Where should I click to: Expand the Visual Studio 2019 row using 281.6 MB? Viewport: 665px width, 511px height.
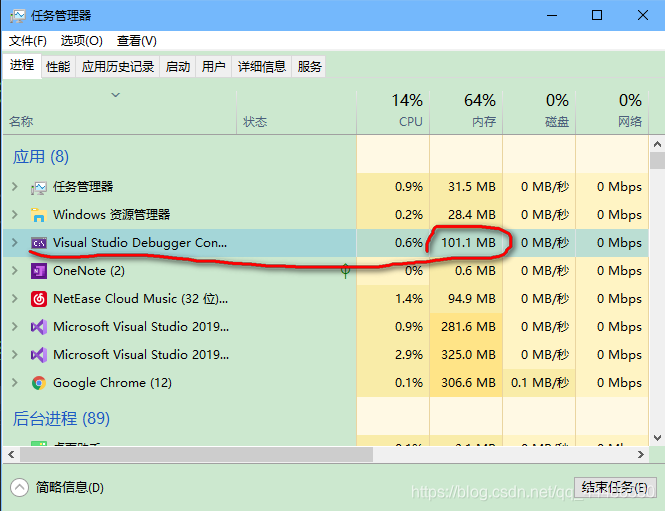point(15,327)
